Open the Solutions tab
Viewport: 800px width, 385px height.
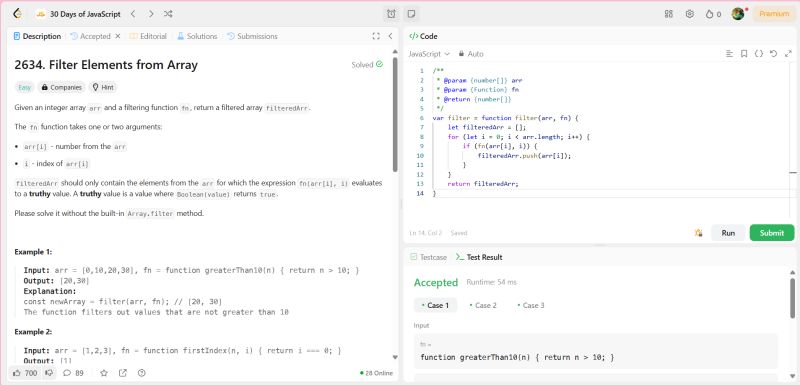(197, 36)
